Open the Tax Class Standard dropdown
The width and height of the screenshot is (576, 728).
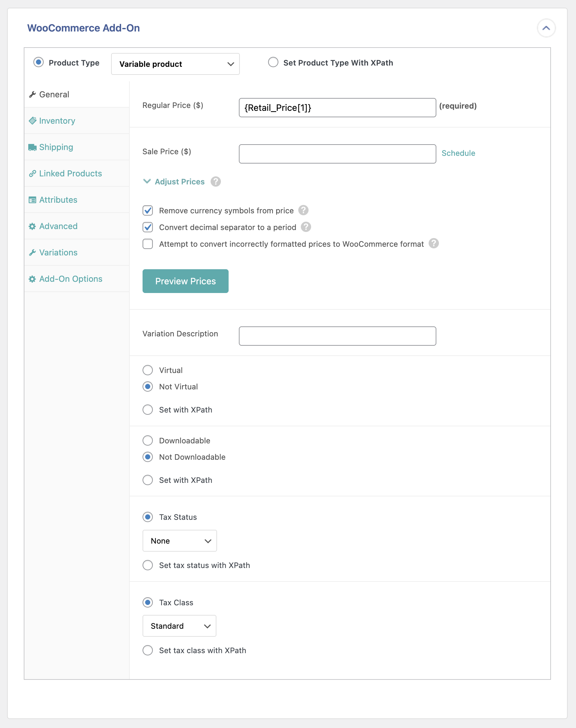pyautogui.click(x=179, y=626)
